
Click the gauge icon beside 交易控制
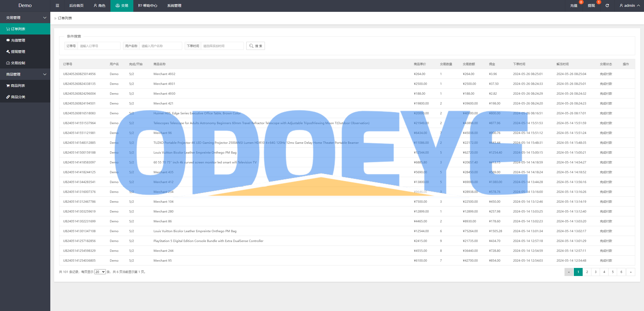point(8,63)
